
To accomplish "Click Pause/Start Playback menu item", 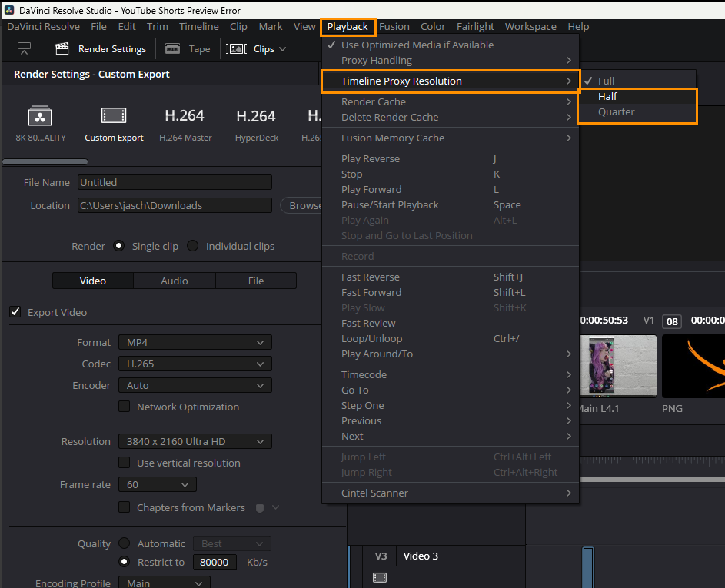I will click(451, 204).
